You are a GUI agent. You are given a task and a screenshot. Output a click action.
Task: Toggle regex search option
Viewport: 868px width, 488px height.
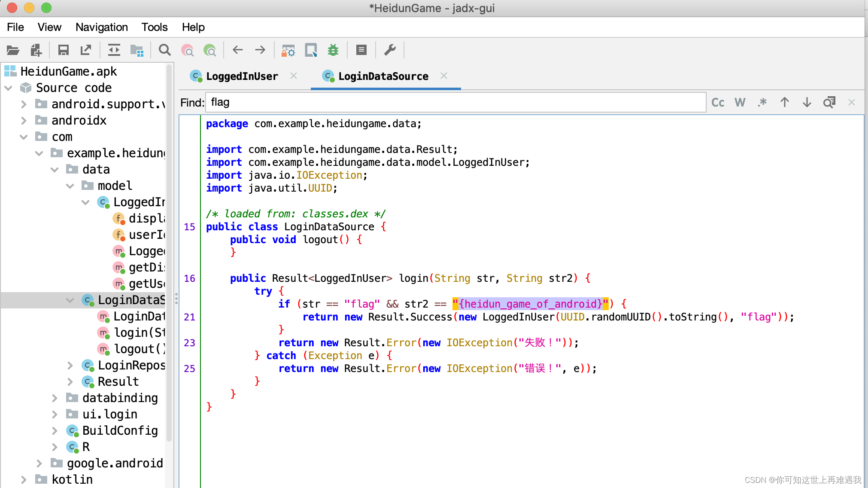762,102
